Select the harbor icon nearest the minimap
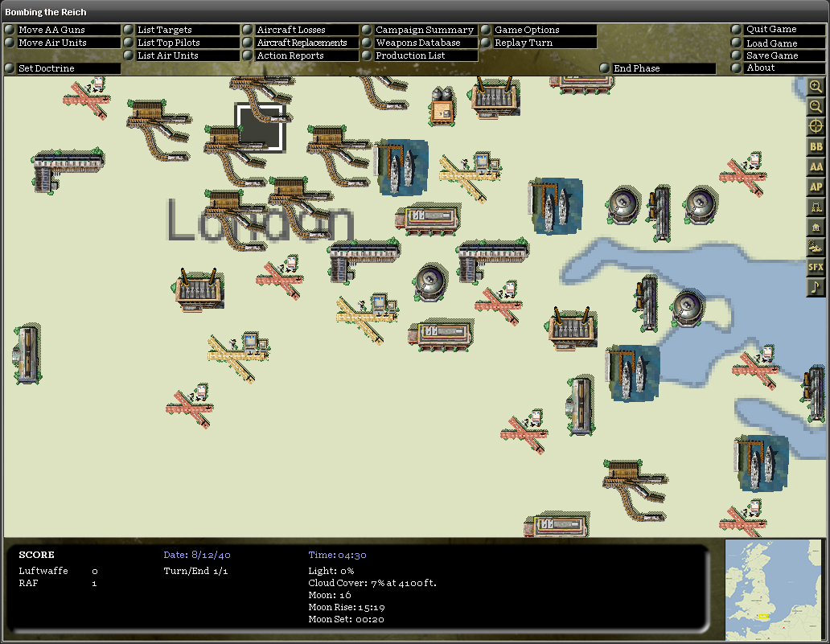 point(762,464)
